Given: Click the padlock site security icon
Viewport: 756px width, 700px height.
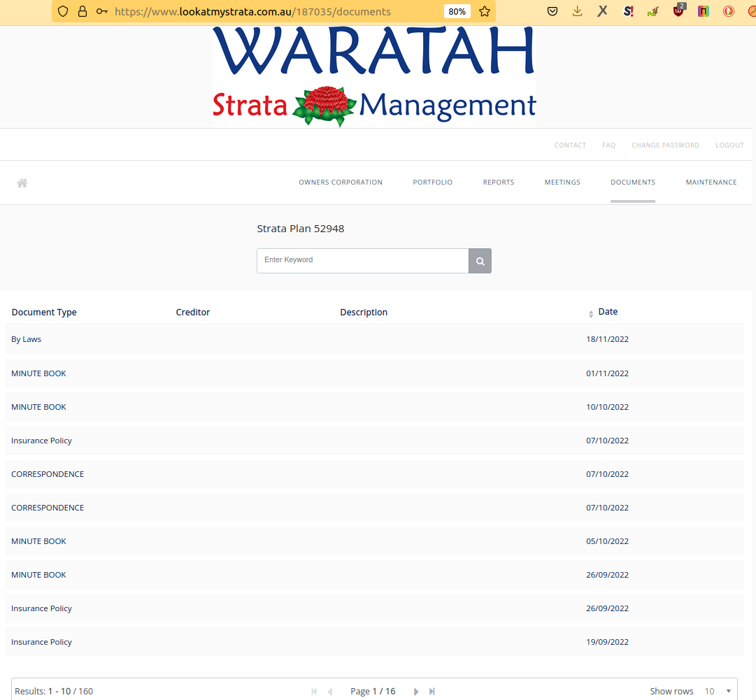Looking at the screenshot, I should [83, 12].
